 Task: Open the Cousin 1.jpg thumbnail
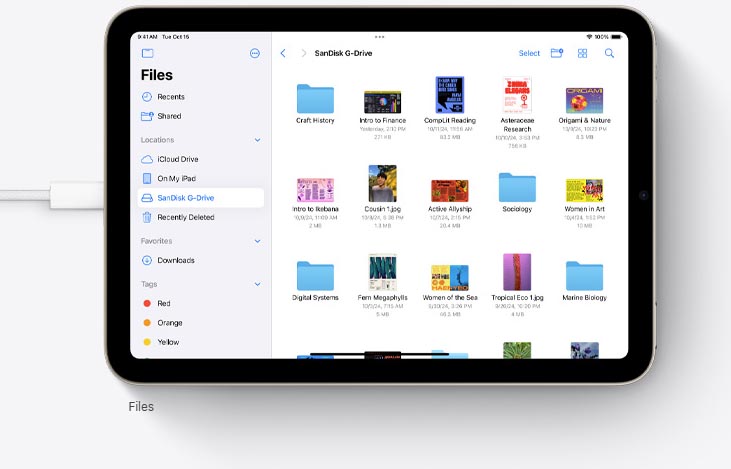click(x=382, y=184)
